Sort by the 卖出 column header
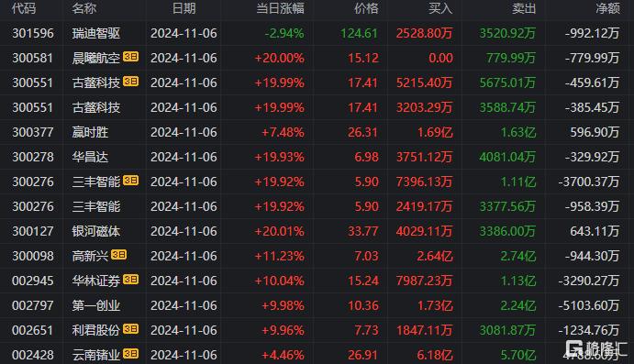This screenshot has height=364, width=634. [x=524, y=8]
